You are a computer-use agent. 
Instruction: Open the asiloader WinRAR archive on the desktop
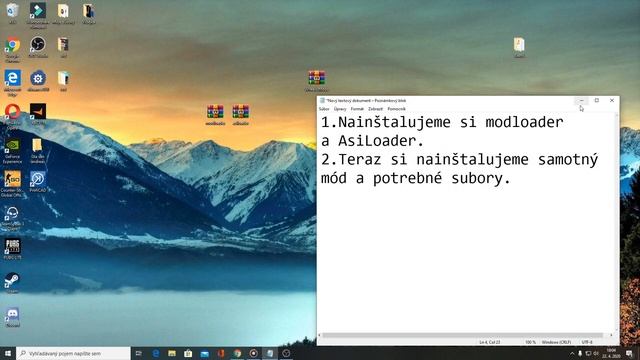pyautogui.click(x=241, y=115)
